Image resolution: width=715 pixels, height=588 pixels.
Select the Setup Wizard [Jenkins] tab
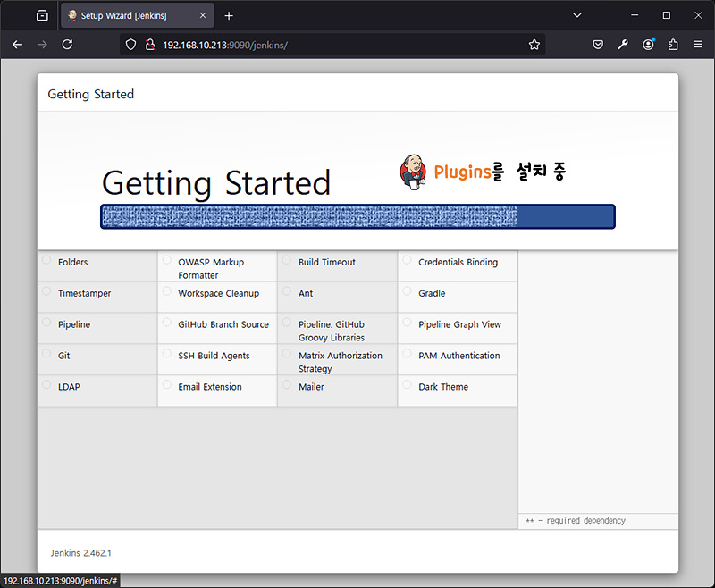coord(137,15)
